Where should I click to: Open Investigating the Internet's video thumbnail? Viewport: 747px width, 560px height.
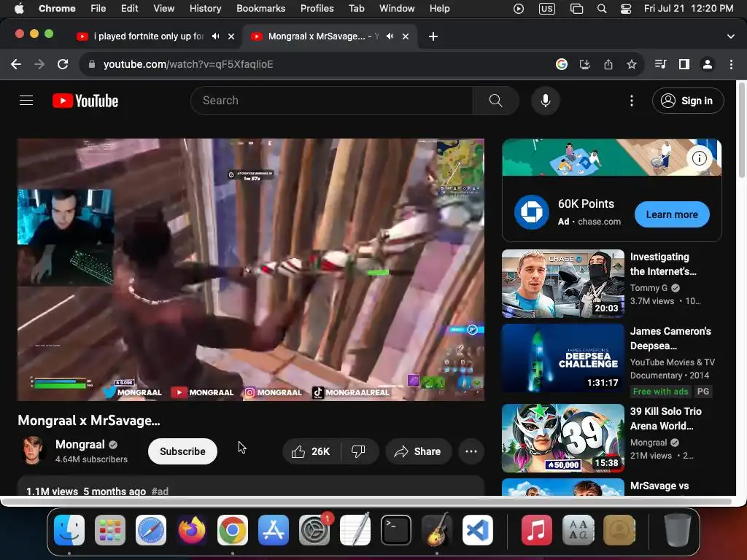click(x=563, y=284)
